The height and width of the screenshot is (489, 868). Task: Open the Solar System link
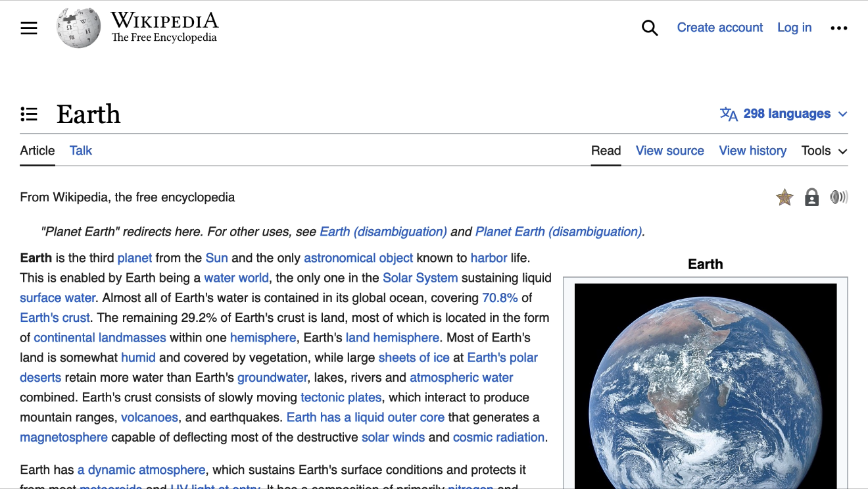(420, 278)
